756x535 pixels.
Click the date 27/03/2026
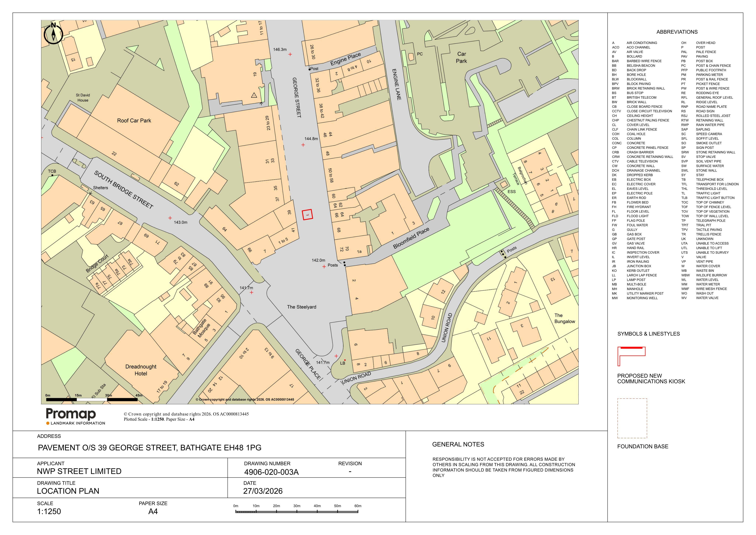[x=263, y=491]
